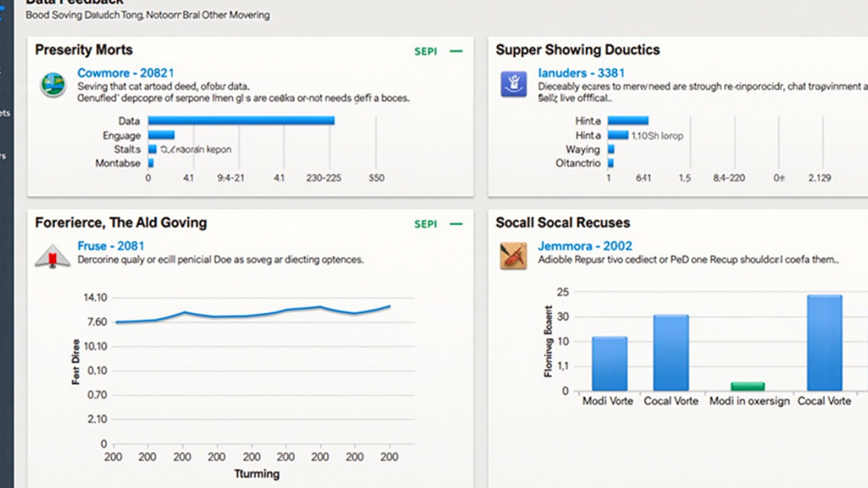Open the Cowmore - 20821 link

125,73
